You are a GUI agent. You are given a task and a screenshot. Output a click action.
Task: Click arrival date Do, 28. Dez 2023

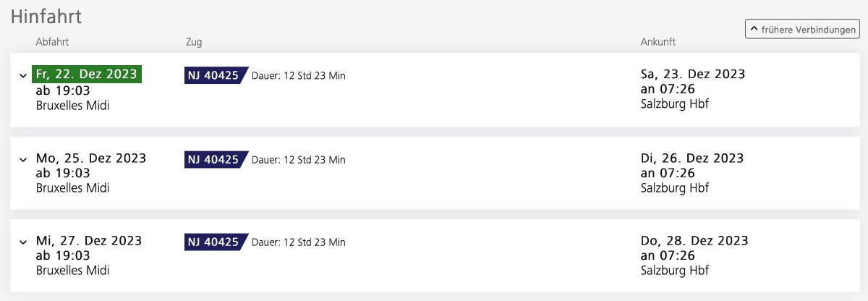click(694, 241)
